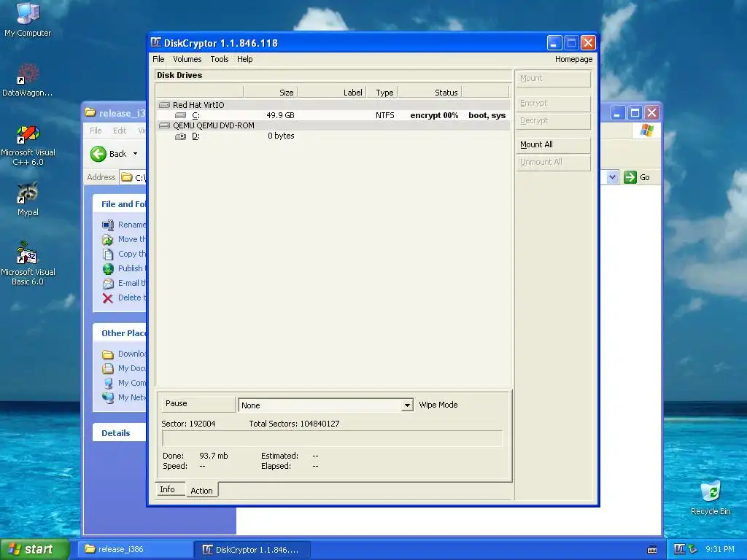This screenshot has height=560, width=747.
Task: Maximize the release_i386 Explorer window
Action: 635,113
